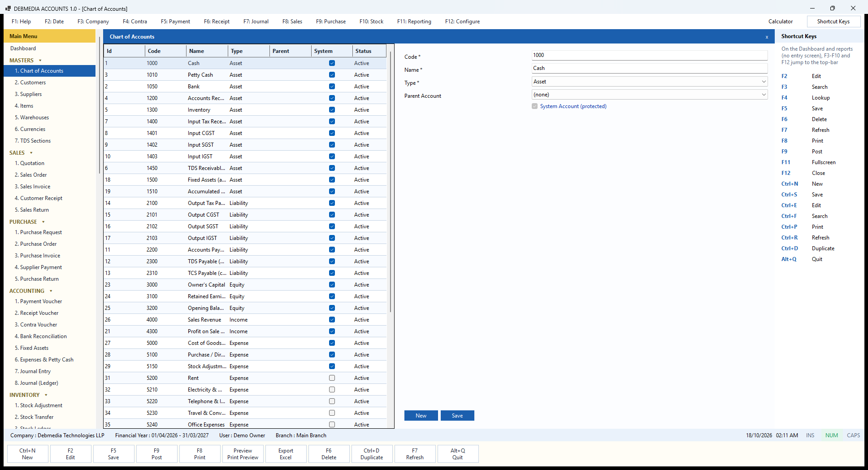Click Alt+Q Quit in bottom toolbar
Image resolution: width=868 pixels, height=470 pixels.
tap(458, 454)
